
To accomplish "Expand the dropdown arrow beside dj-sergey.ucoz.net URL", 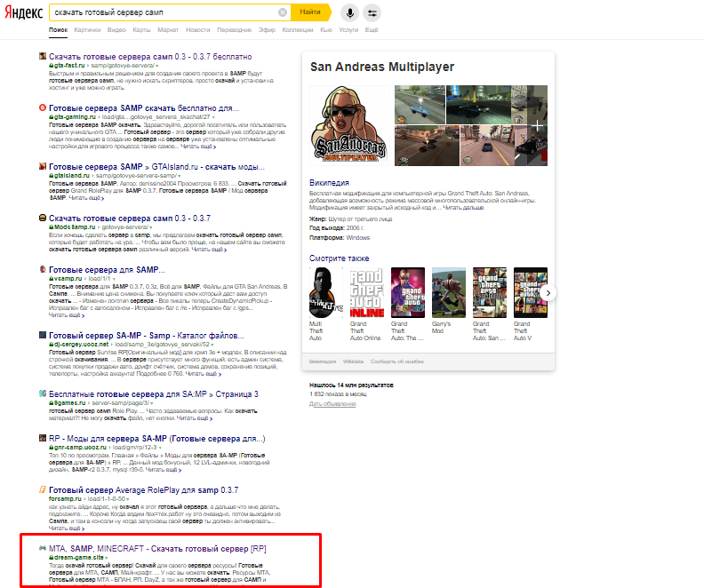I will [212, 345].
